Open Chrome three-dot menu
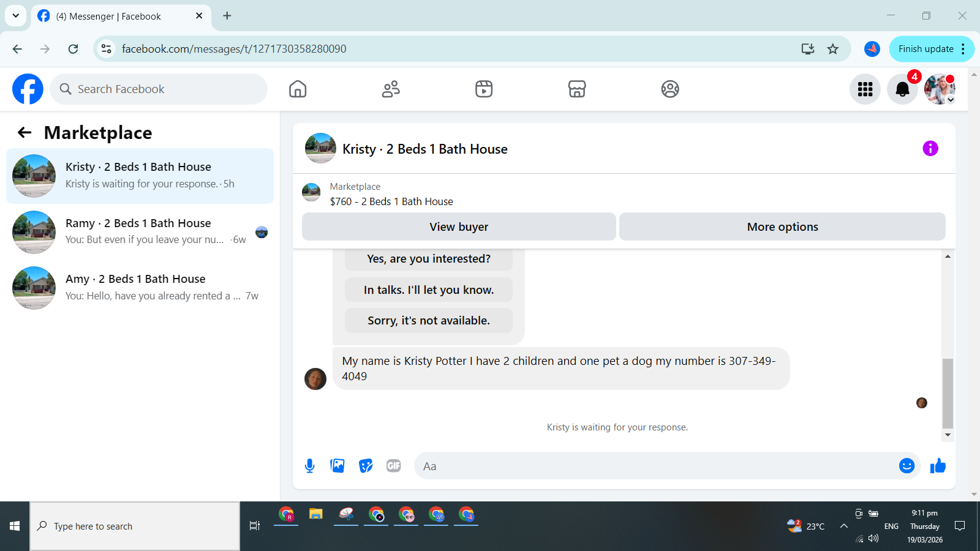 pos(963,49)
